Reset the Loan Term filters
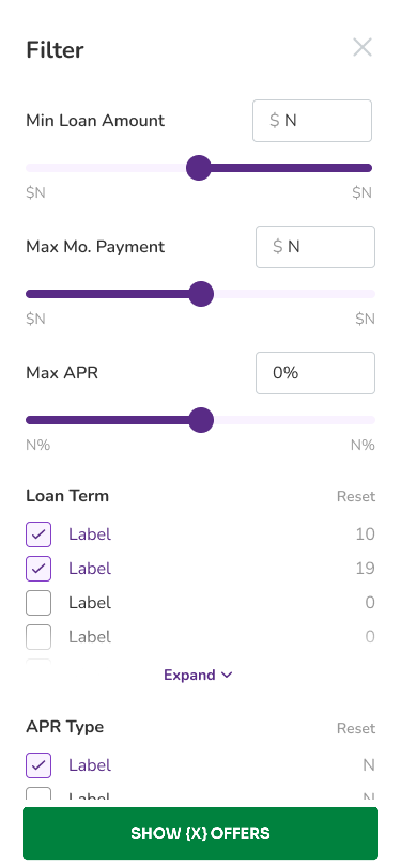401x868 pixels. click(356, 497)
